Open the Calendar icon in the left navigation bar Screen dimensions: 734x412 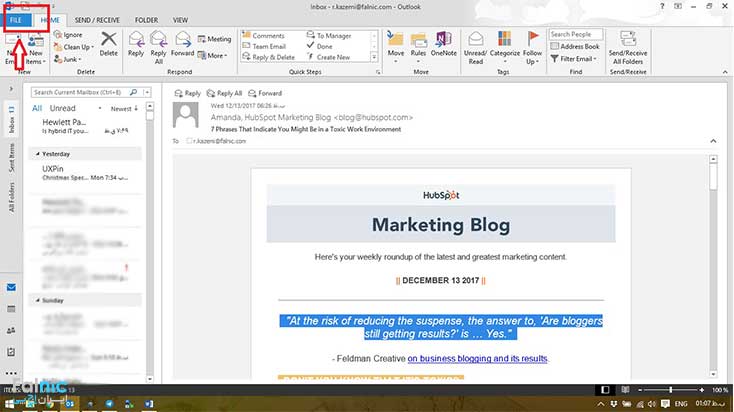pos(10,307)
